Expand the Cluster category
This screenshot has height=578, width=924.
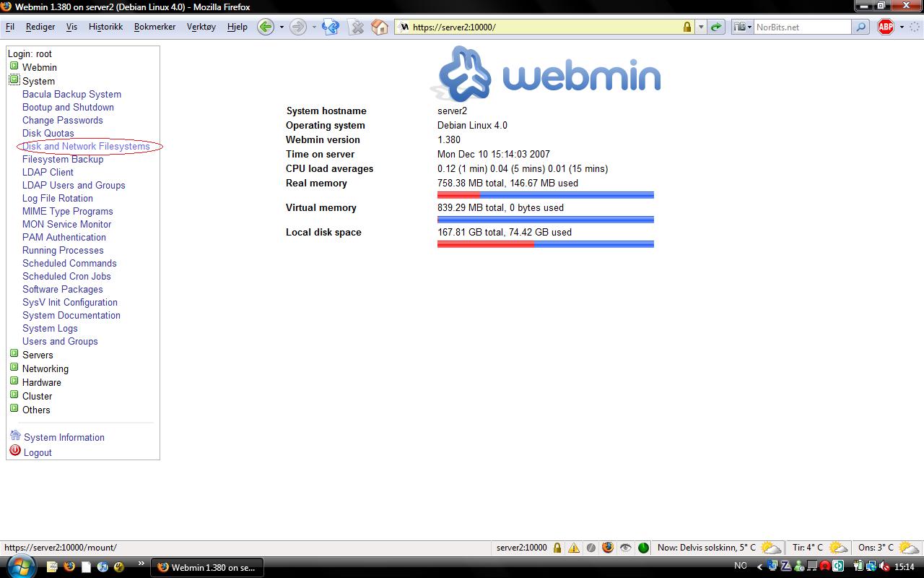(x=14, y=394)
